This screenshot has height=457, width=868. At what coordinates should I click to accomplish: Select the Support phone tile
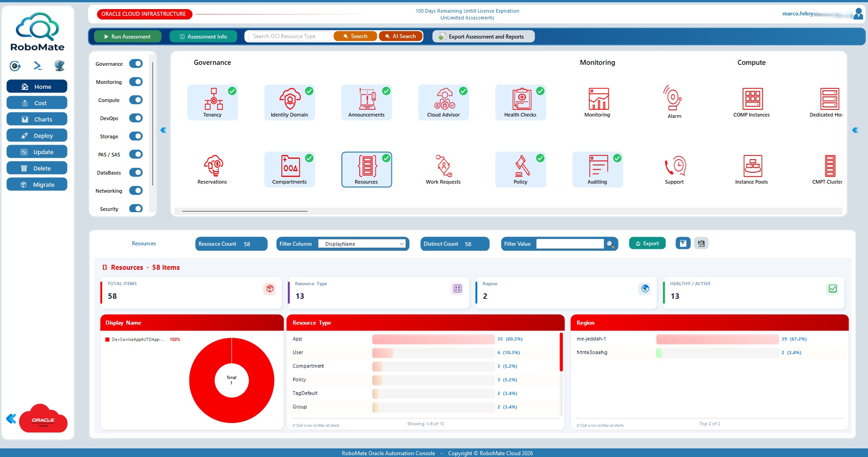point(675,170)
